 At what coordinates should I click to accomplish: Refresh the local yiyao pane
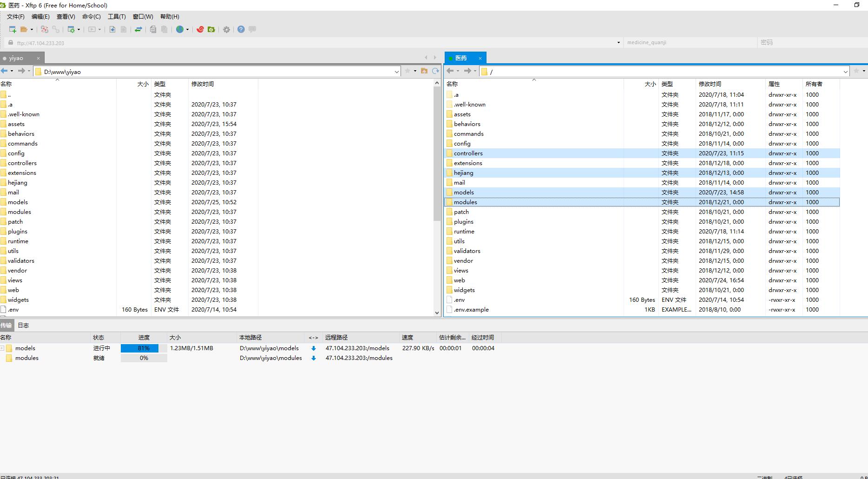click(x=435, y=71)
